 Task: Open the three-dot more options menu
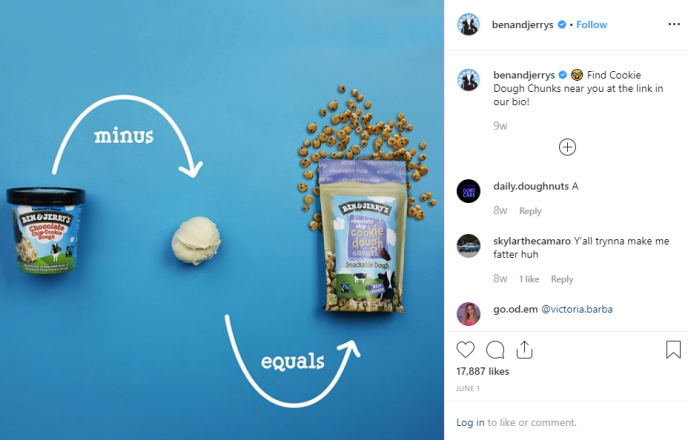674,24
